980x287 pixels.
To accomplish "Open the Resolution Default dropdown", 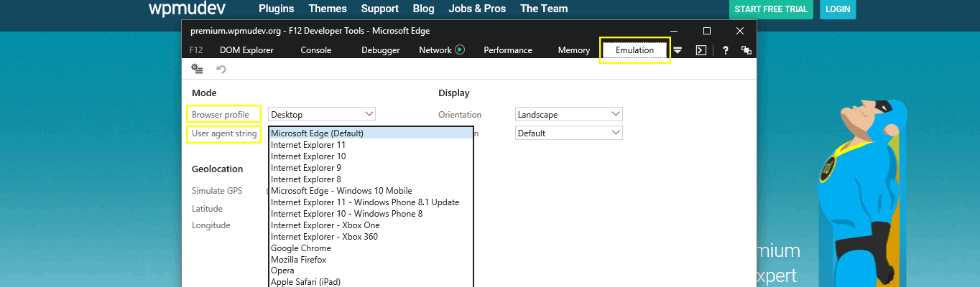I will point(569,133).
